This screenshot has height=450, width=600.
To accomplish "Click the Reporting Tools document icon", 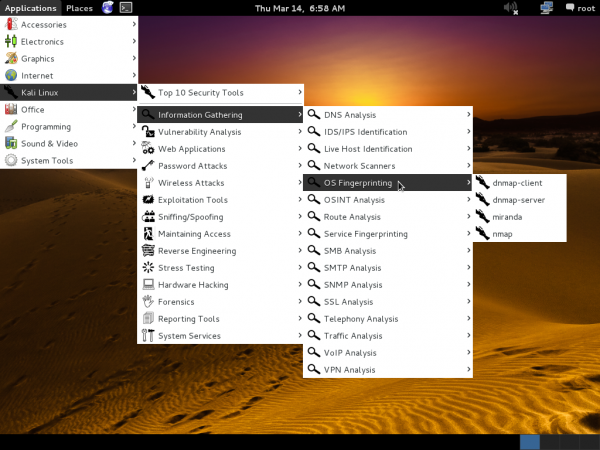I will click(148, 318).
